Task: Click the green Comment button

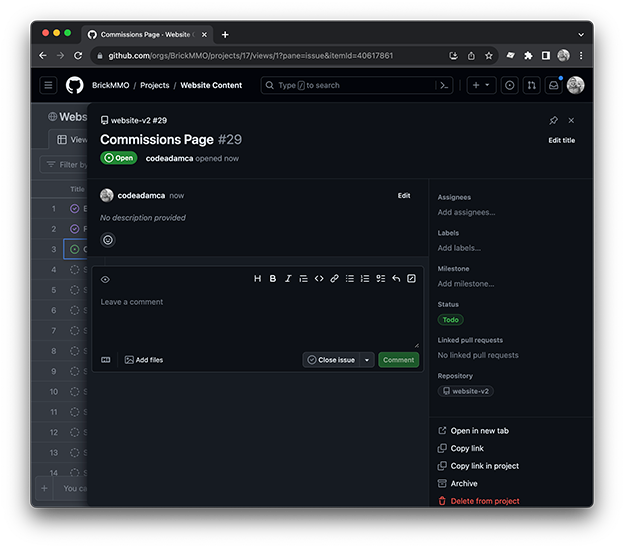Action: 398,360
